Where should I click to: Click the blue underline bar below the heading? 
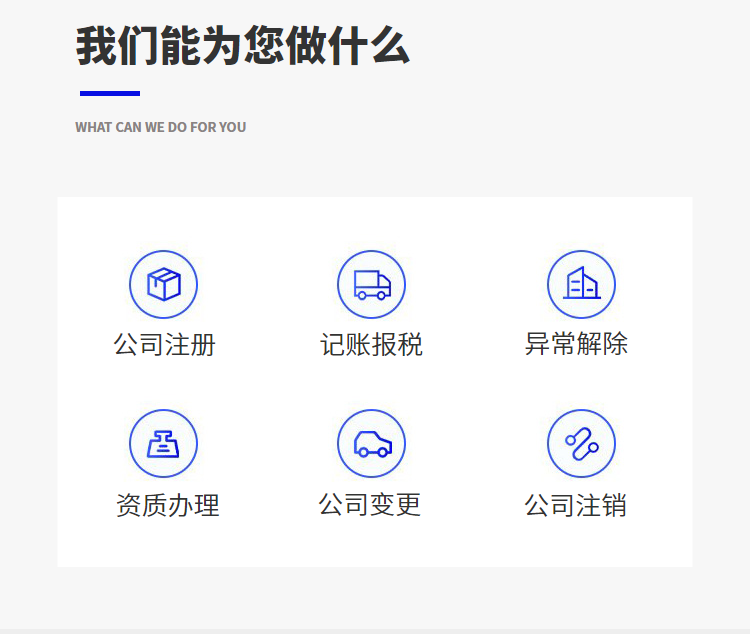click(x=110, y=93)
